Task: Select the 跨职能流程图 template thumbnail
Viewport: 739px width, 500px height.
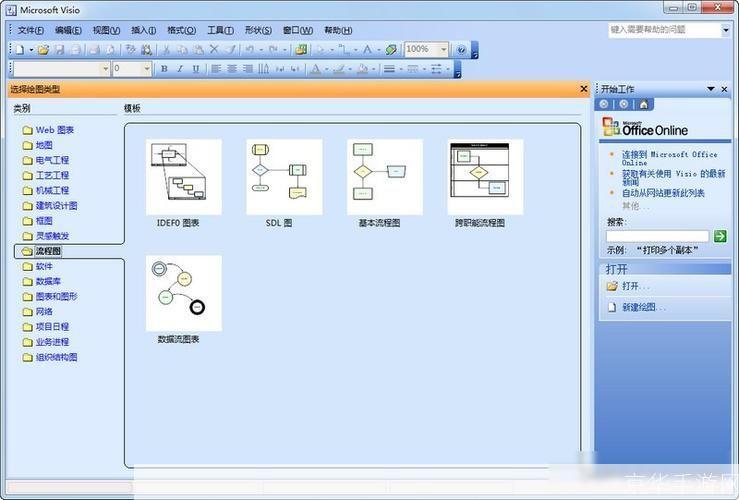Action: click(x=485, y=177)
